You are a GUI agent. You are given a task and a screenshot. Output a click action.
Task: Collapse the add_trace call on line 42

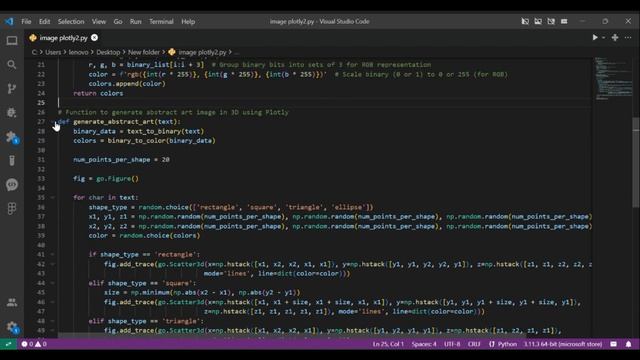53,264
